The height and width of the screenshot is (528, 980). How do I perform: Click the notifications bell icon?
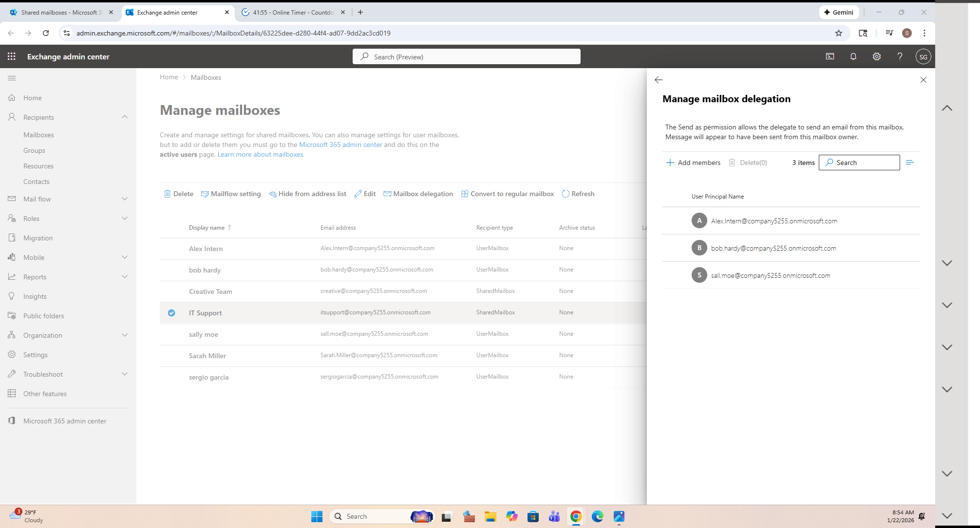(853, 56)
